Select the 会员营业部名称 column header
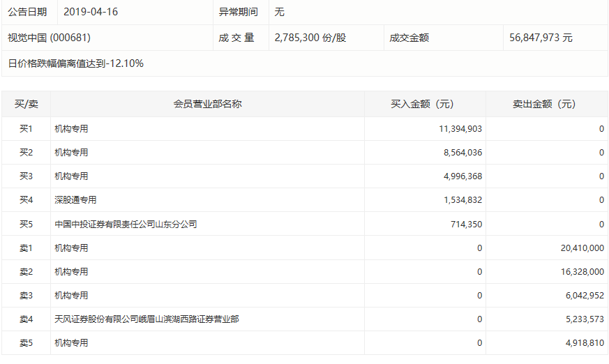The height and width of the screenshot is (364, 609). (207, 104)
